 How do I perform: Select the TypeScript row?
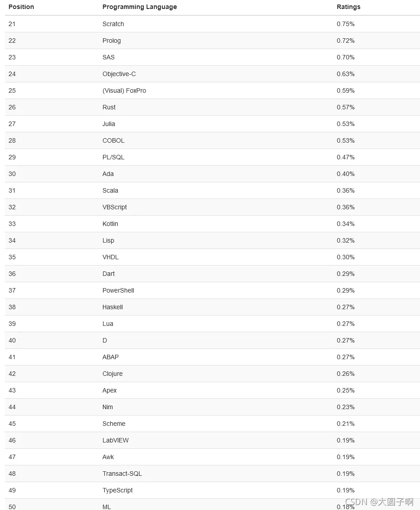(212, 490)
